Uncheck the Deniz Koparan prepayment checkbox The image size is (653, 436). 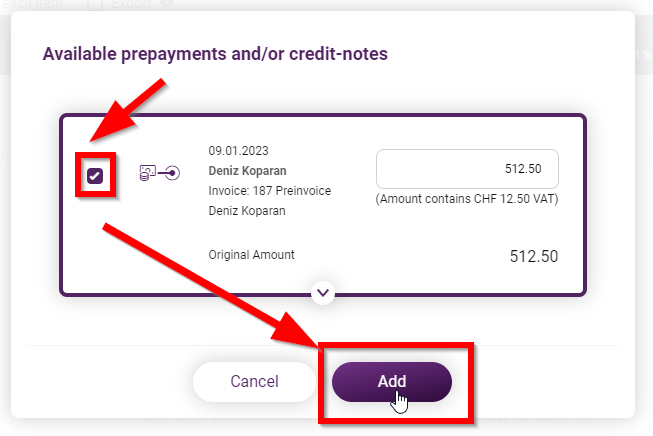pos(95,176)
